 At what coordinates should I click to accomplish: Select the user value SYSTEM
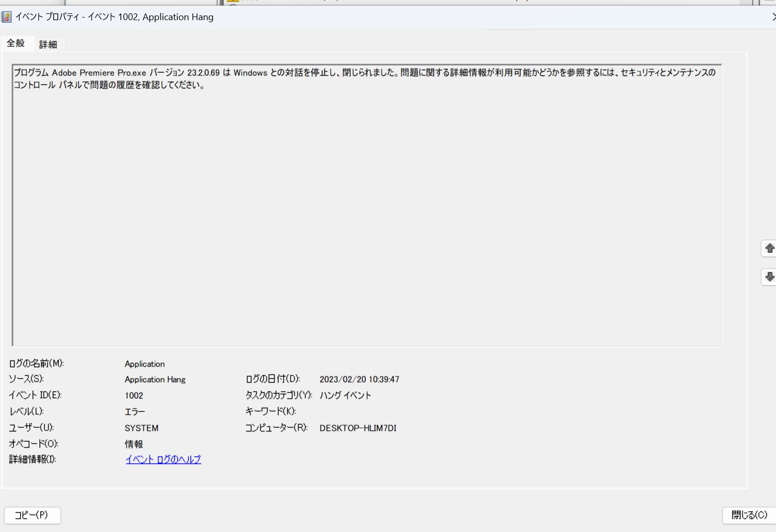141,428
